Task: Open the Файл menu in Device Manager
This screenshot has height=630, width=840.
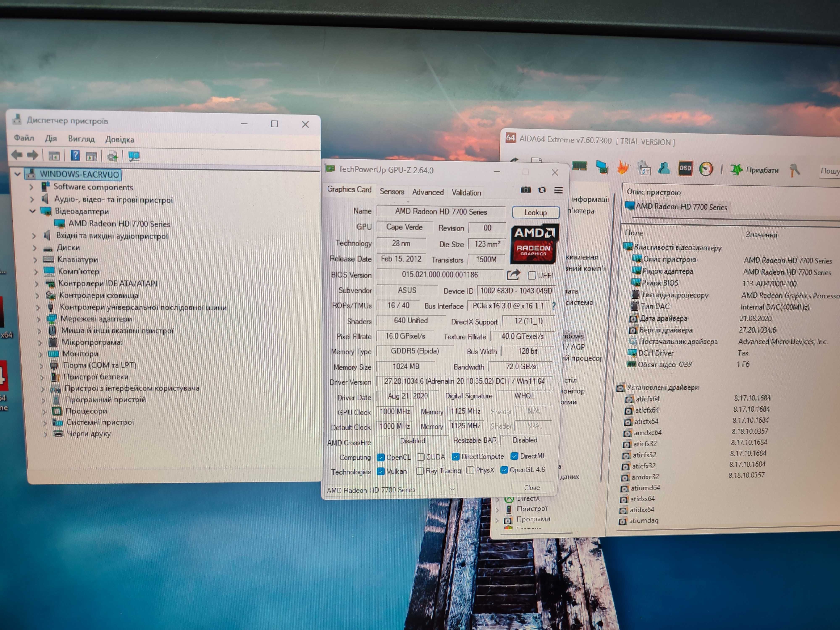Action: tap(24, 138)
